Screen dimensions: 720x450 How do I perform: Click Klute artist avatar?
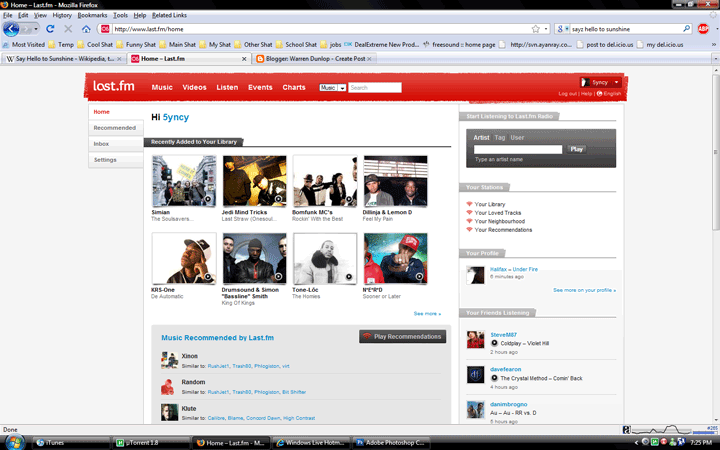[x=169, y=412]
